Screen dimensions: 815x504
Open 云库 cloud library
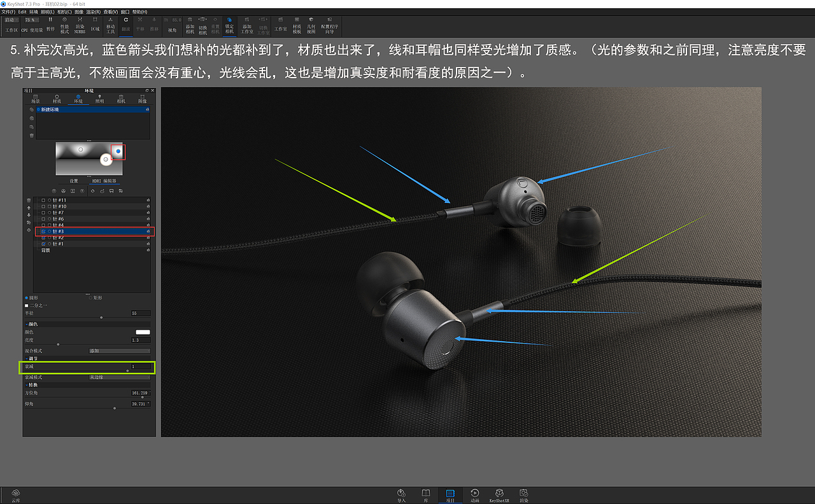[15, 495]
